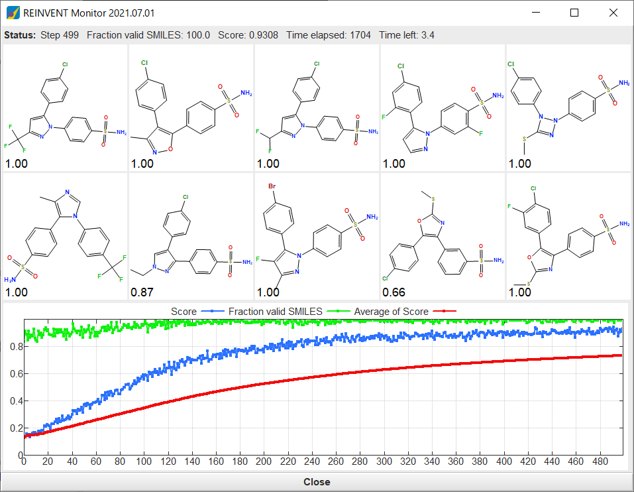
Task: Click the Close button at the bottom
Action: [317, 482]
